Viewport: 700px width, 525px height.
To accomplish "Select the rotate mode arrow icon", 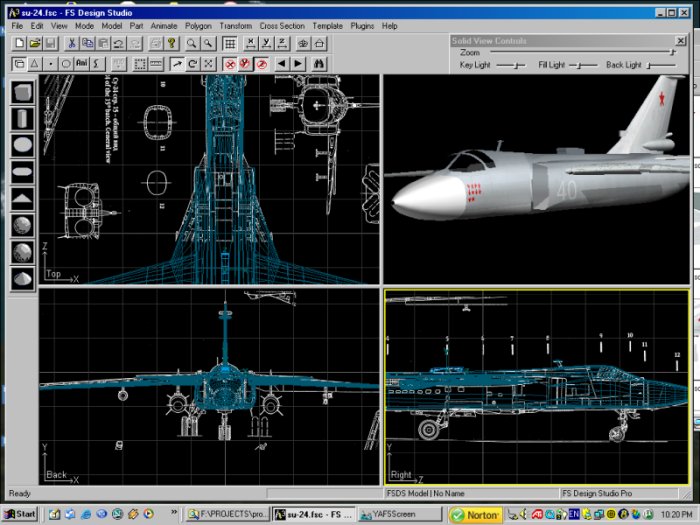I will tap(192, 63).
